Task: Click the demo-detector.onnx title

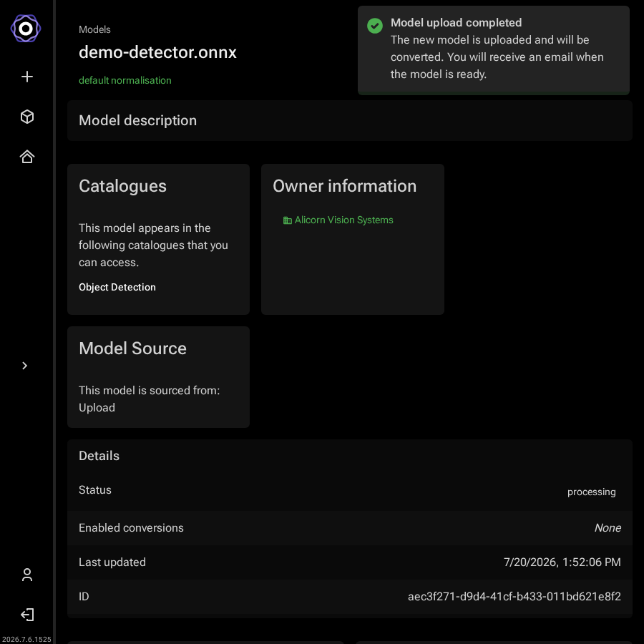Action: click(157, 52)
